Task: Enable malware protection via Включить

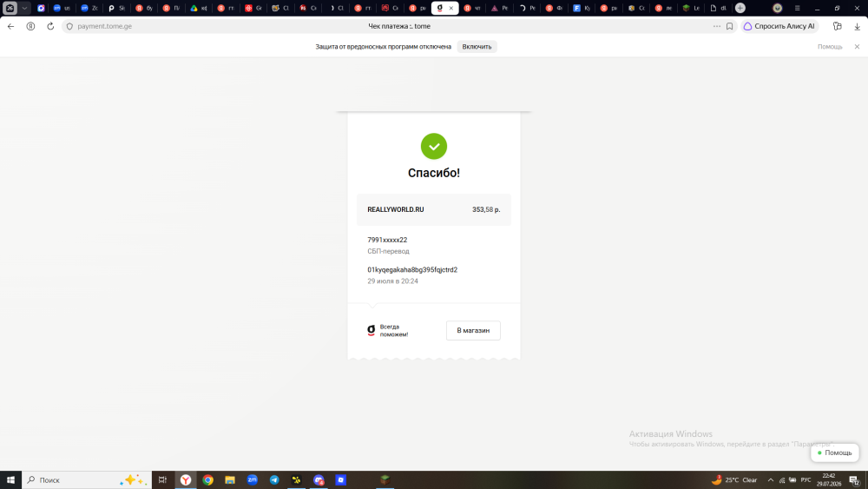Action: [477, 47]
